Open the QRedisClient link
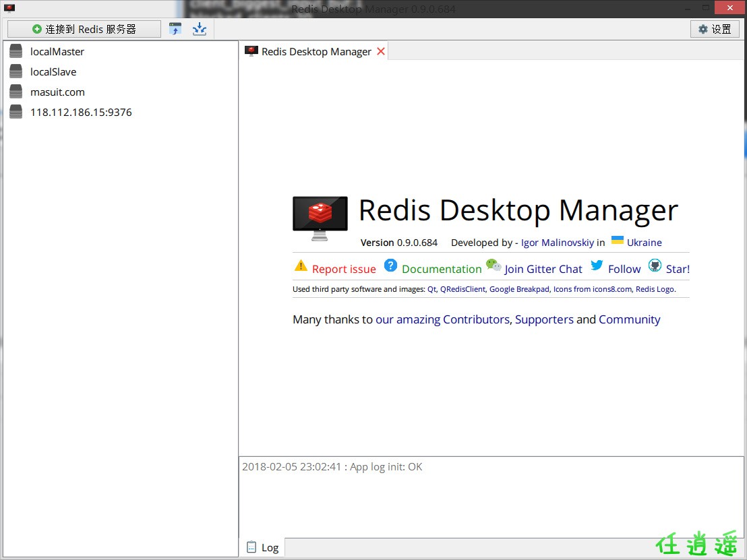The height and width of the screenshot is (560, 747). pos(462,289)
